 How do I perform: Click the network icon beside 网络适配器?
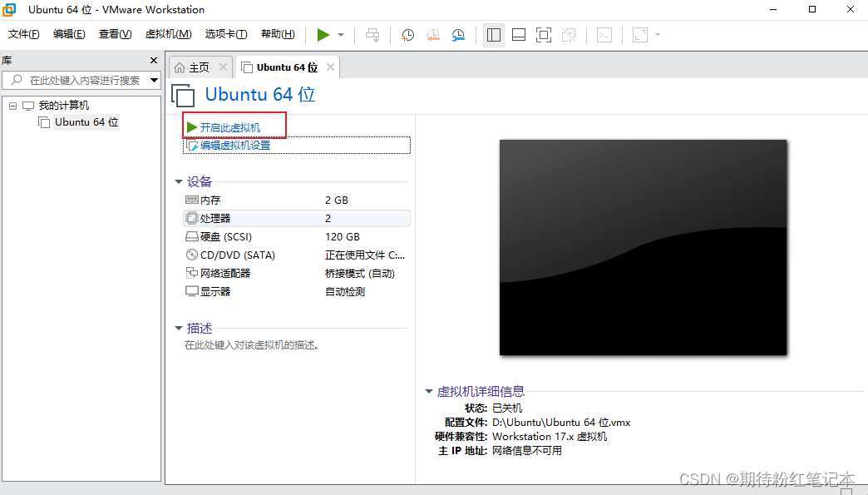click(x=191, y=272)
